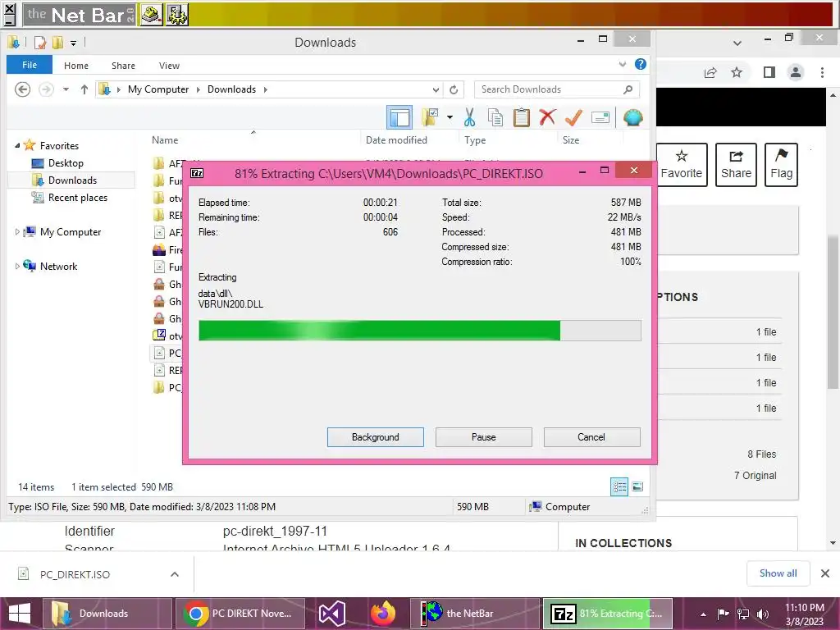Open Explorer help question mark
This screenshot has width=840, height=630.
click(640, 64)
